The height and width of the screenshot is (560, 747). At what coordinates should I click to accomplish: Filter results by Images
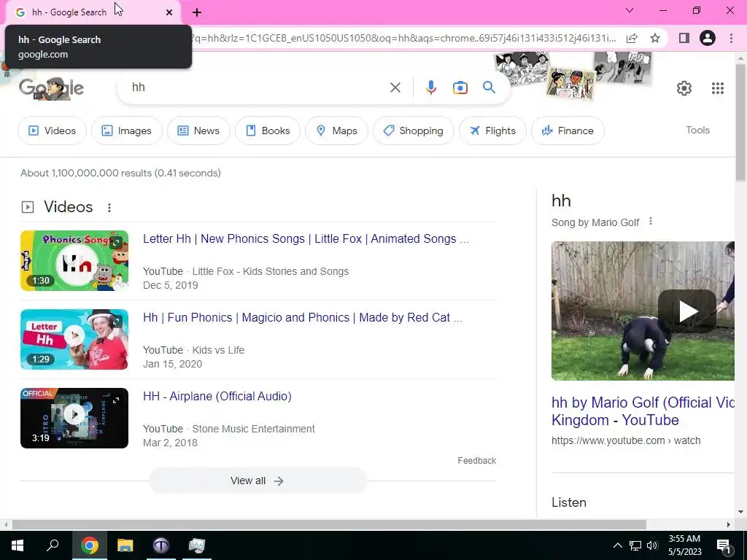tap(127, 131)
